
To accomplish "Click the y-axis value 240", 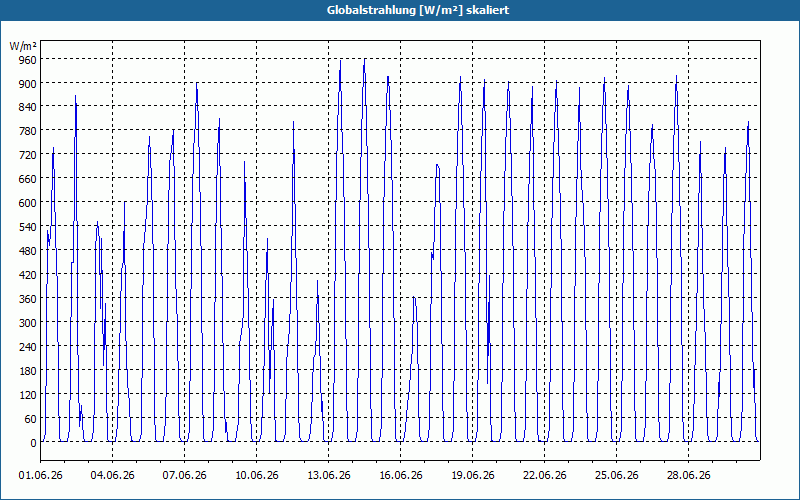I will (x=28, y=347).
